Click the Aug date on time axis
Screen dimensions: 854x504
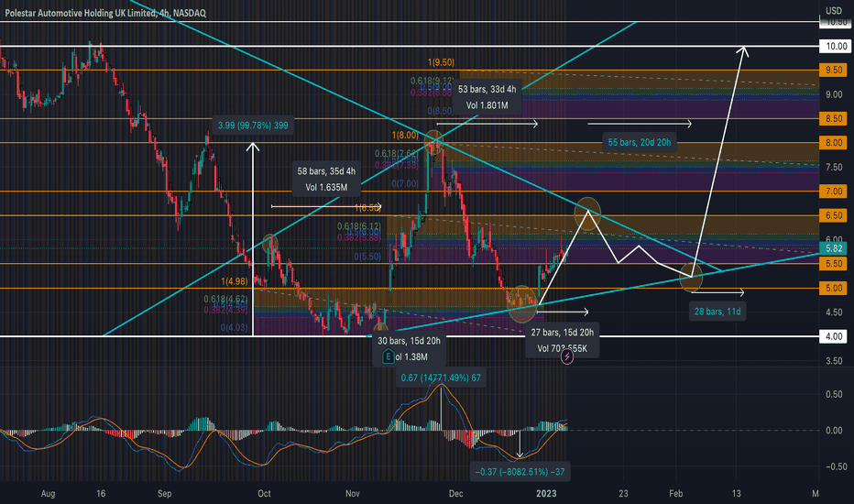[x=48, y=494]
